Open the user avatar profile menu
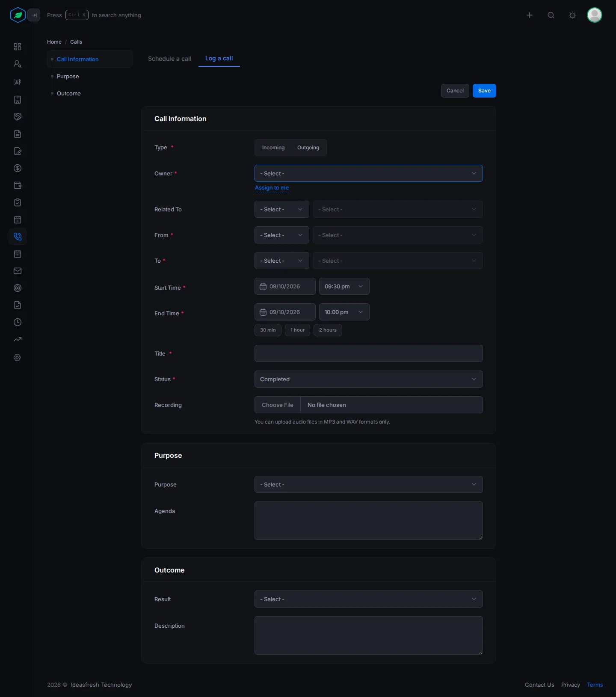 coord(595,15)
